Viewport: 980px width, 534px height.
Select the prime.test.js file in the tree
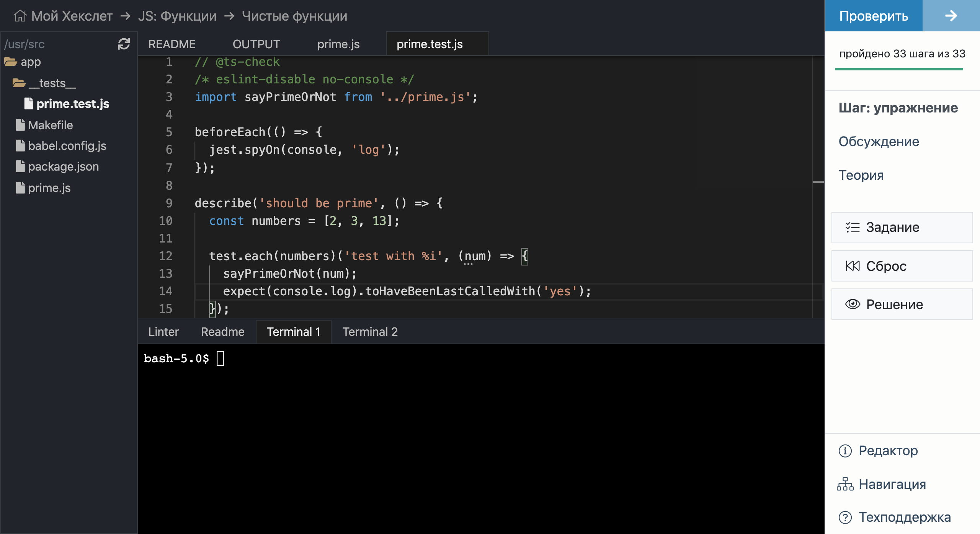73,104
